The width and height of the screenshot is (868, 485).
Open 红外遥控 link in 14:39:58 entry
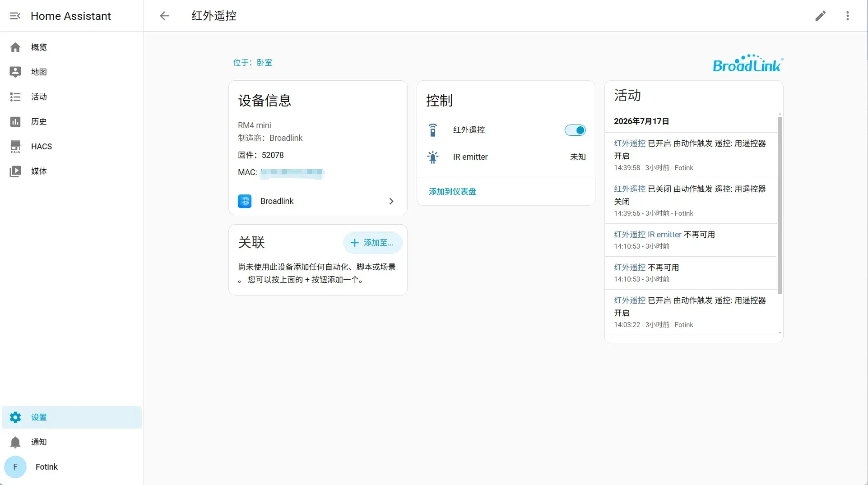point(630,143)
